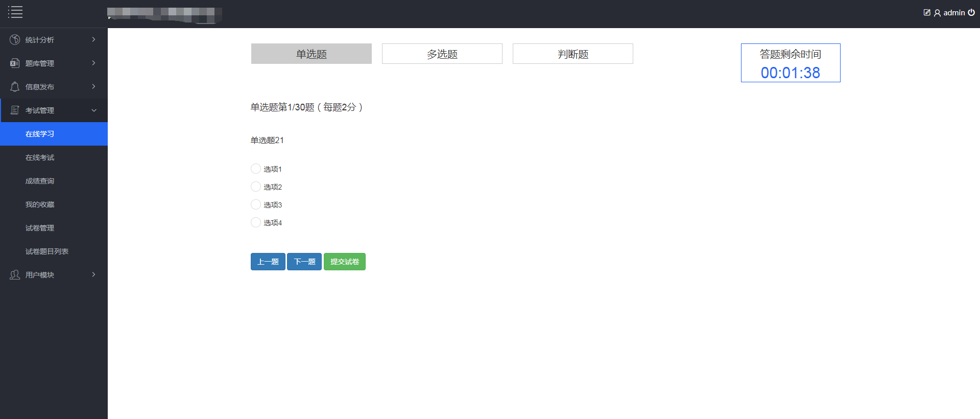The height and width of the screenshot is (419, 980).
Task: Click the admin user avatar icon
Action: [x=937, y=13]
